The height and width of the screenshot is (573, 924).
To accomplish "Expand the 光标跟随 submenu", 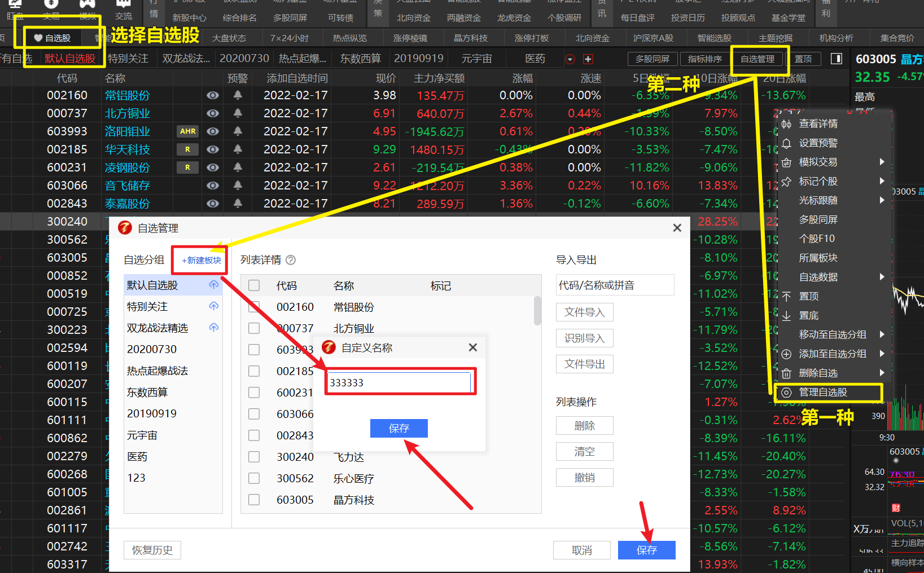I will [882, 200].
